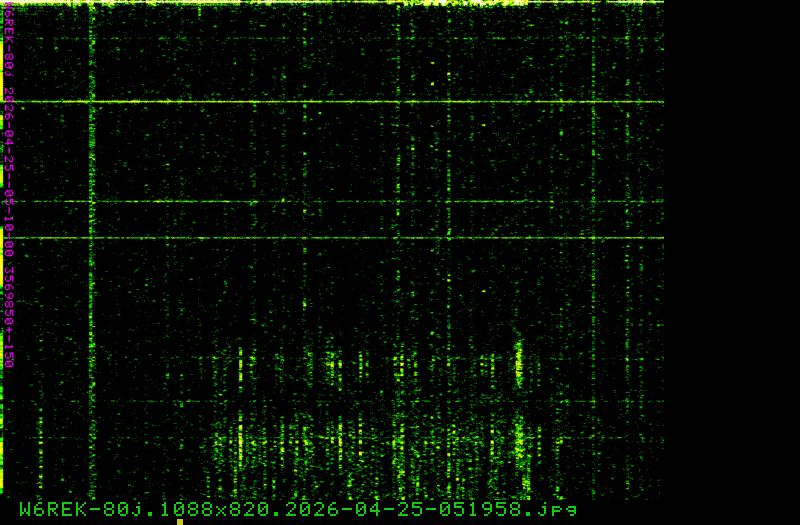Click the bright yellow band along the top edge
The width and height of the screenshot is (800, 525).
click(450, 3)
